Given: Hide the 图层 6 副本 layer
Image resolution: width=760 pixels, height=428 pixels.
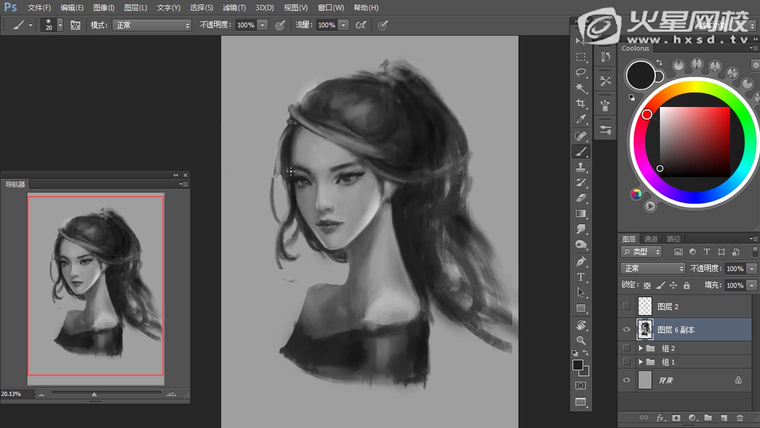Looking at the screenshot, I should (626, 329).
